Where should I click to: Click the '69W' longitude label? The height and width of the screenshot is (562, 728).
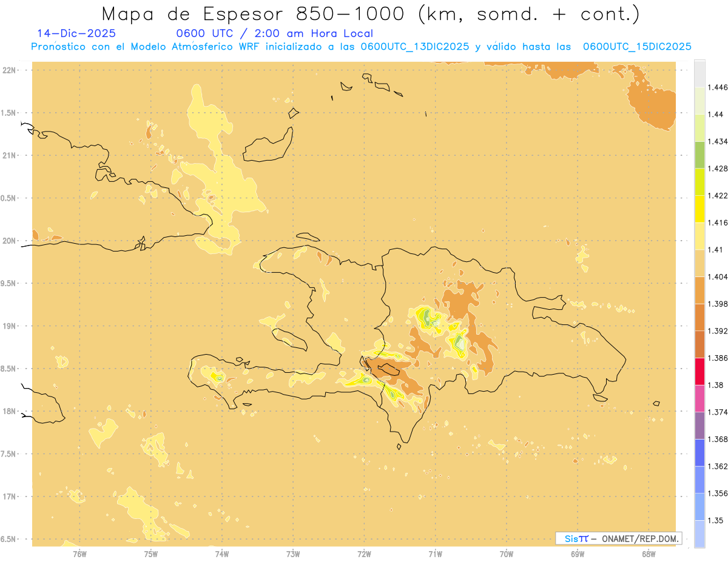(x=578, y=554)
